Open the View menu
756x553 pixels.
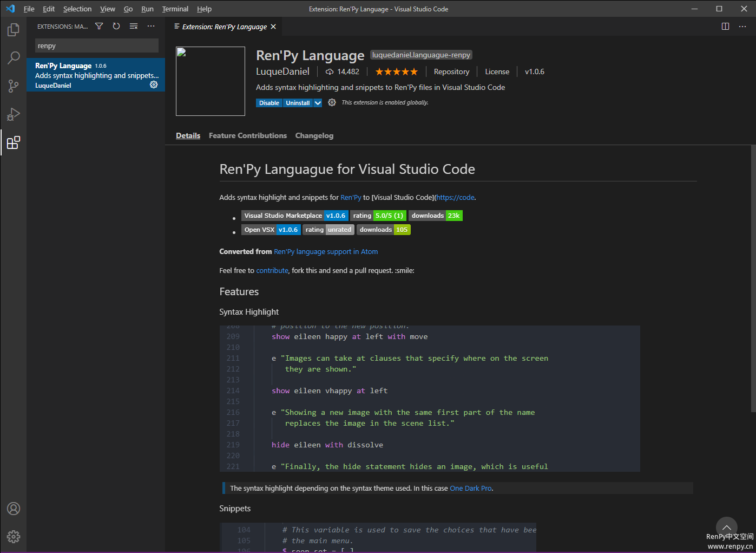click(108, 9)
